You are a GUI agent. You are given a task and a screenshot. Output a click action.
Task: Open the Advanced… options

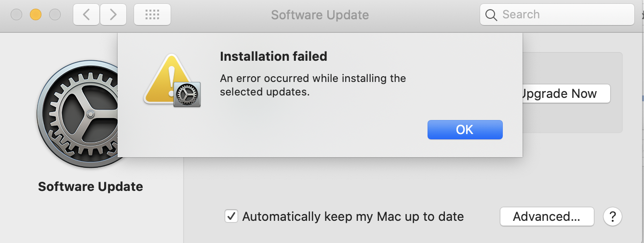(547, 216)
